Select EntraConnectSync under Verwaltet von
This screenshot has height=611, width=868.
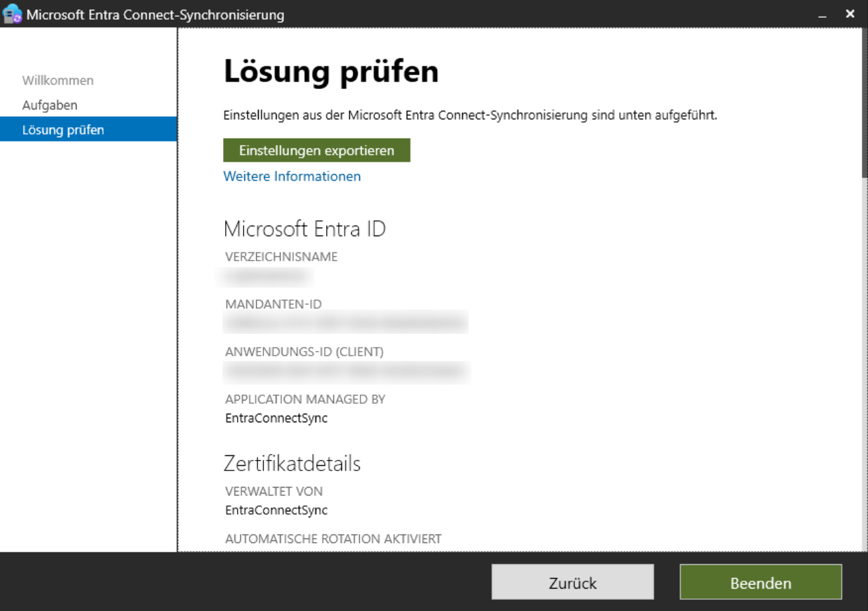[x=277, y=510]
